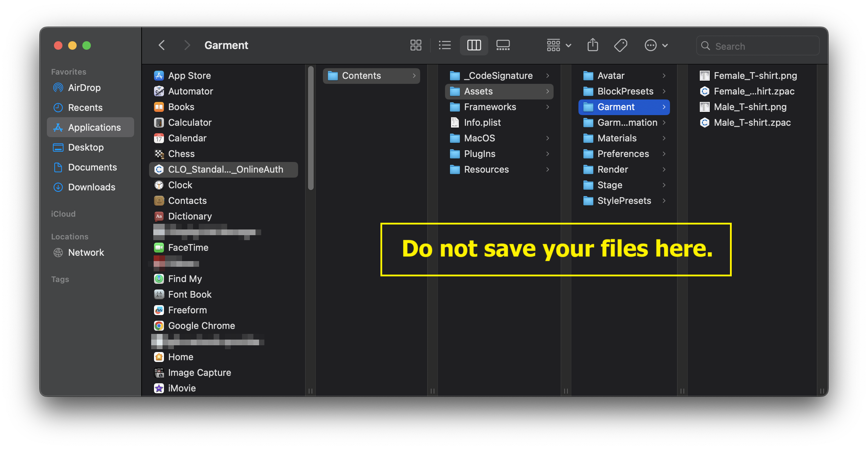Select the Info.plist file

(499, 123)
